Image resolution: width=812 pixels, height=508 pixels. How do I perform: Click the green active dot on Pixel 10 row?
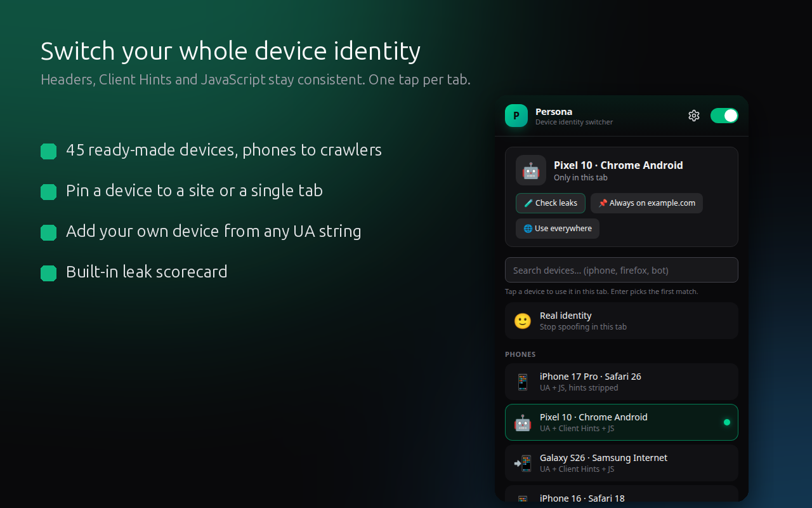[x=727, y=422]
